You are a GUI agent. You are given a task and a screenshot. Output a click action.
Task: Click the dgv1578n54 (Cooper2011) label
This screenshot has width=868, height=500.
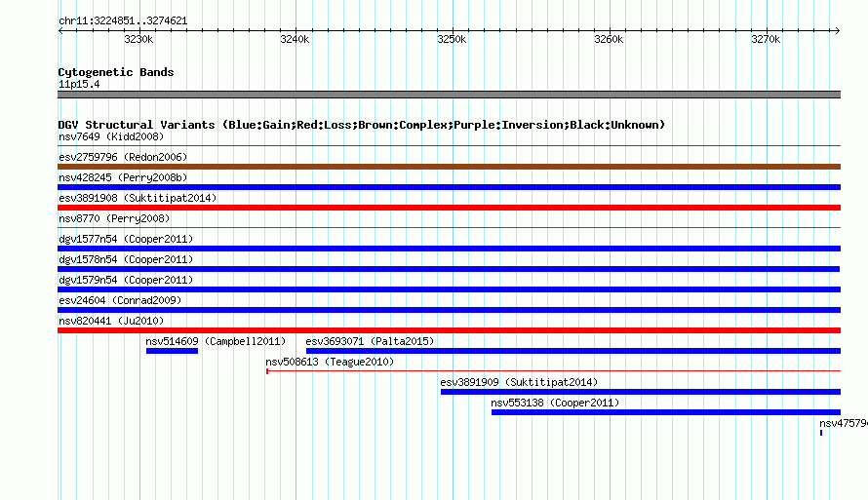pyautogui.click(x=126, y=259)
